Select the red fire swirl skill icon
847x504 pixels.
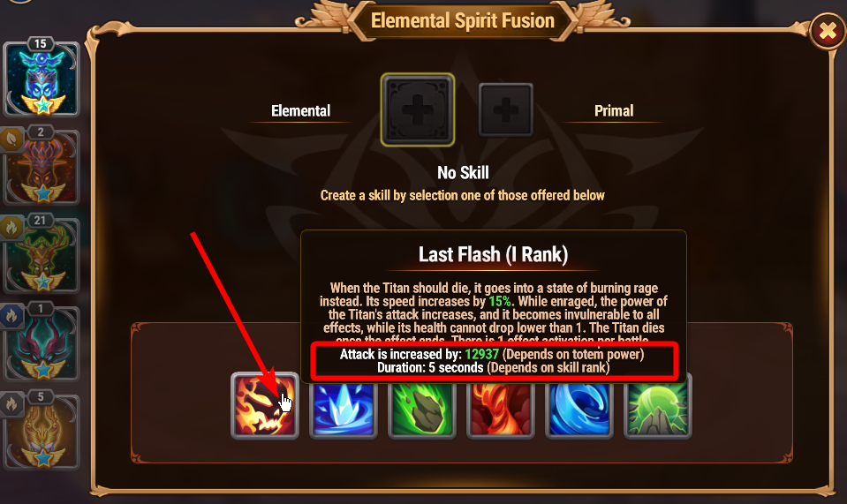coord(501,410)
